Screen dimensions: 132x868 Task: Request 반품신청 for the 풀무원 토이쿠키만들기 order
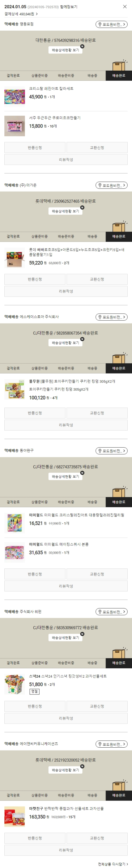click(x=35, y=413)
